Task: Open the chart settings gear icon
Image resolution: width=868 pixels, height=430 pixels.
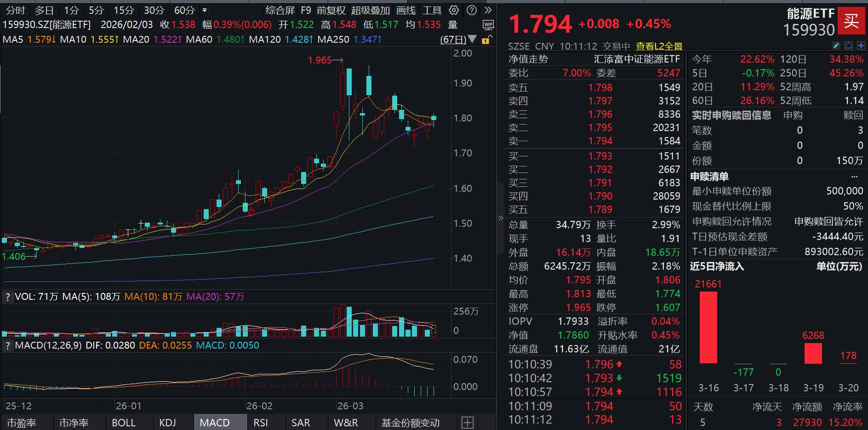Action: tap(453, 10)
